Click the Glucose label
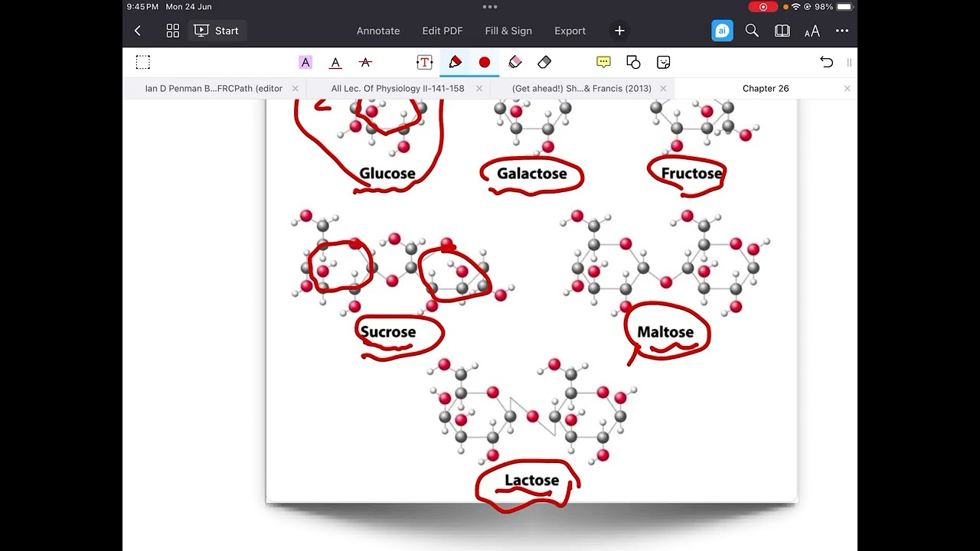Screen dimensions: 980x551 point(387,174)
